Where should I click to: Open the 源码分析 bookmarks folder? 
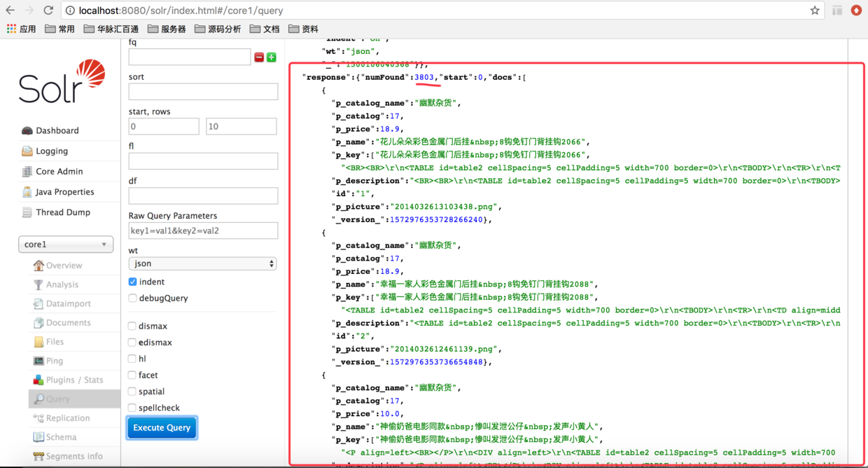218,29
